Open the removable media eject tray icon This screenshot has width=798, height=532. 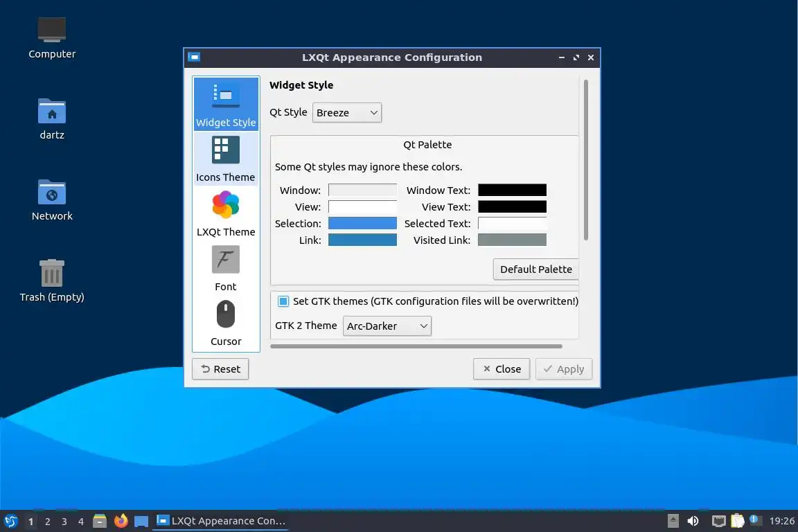(673, 521)
